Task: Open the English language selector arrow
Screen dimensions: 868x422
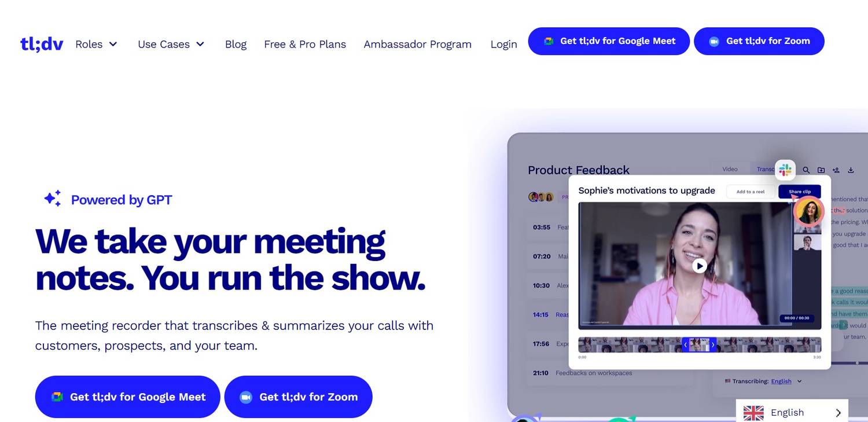Action: (838, 413)
